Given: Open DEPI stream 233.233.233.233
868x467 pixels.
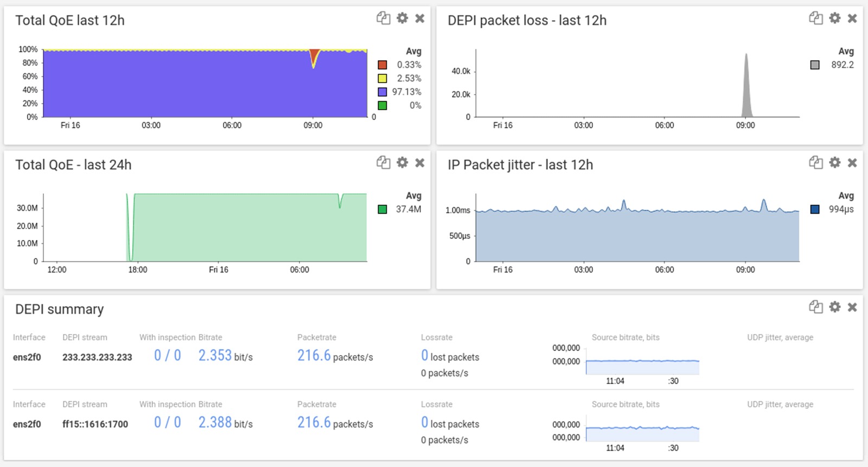Looking at the screenshot, I should (97, 357).
